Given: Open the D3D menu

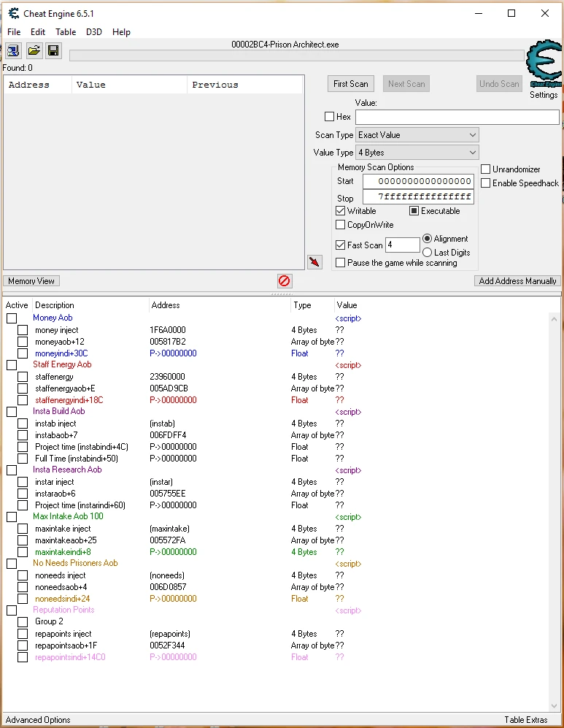Looking at the screenshot, I should coord(94,32).
